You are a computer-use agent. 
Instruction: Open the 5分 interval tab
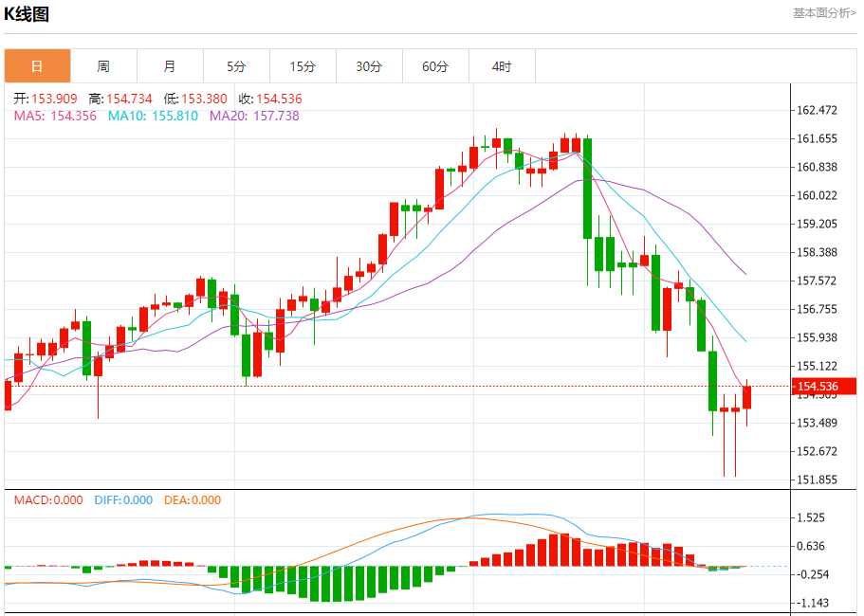[x=236, y=66]
